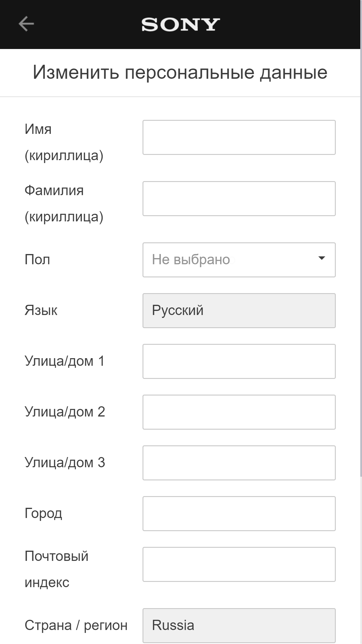Click the Улица/дом 1 input box
Viewport: 362px width, 644px height.
tap(239, 361)
